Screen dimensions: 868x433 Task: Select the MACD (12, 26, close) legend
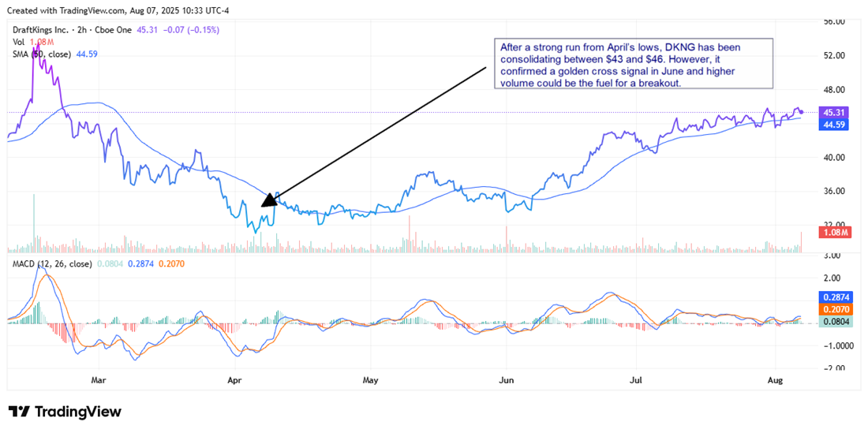(x=51, y=263)
